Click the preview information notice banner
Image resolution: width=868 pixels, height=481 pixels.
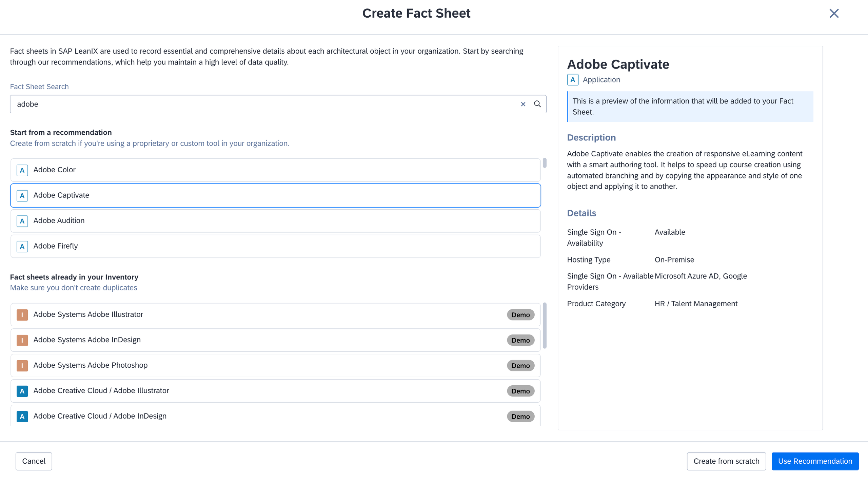[690, 107]
